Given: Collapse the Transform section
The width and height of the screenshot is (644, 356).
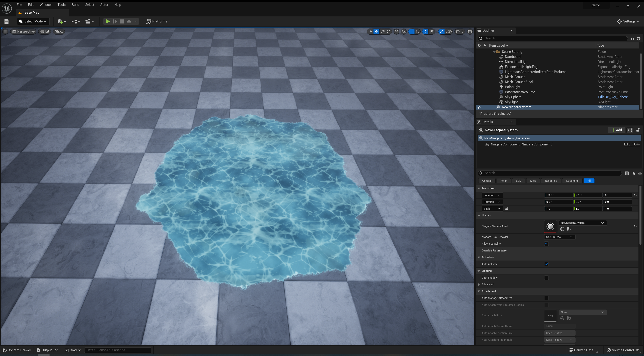Looking at the screenshot, I should click(479, 188).
